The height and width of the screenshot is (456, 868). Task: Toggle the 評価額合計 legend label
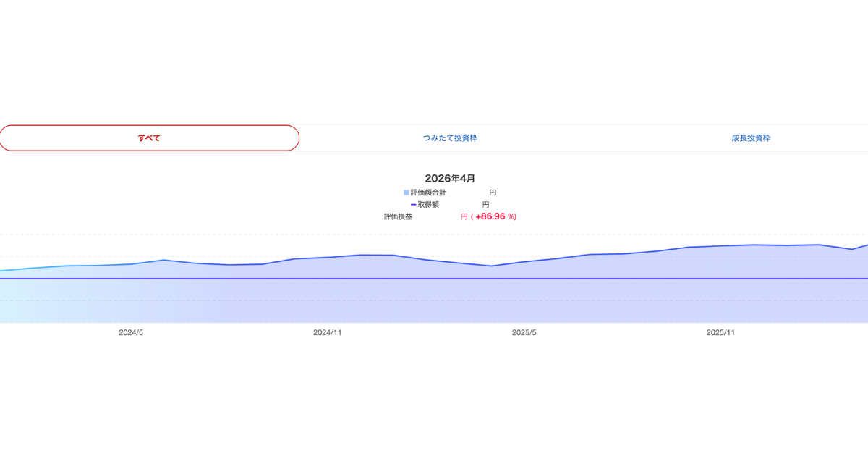point(428,193)
